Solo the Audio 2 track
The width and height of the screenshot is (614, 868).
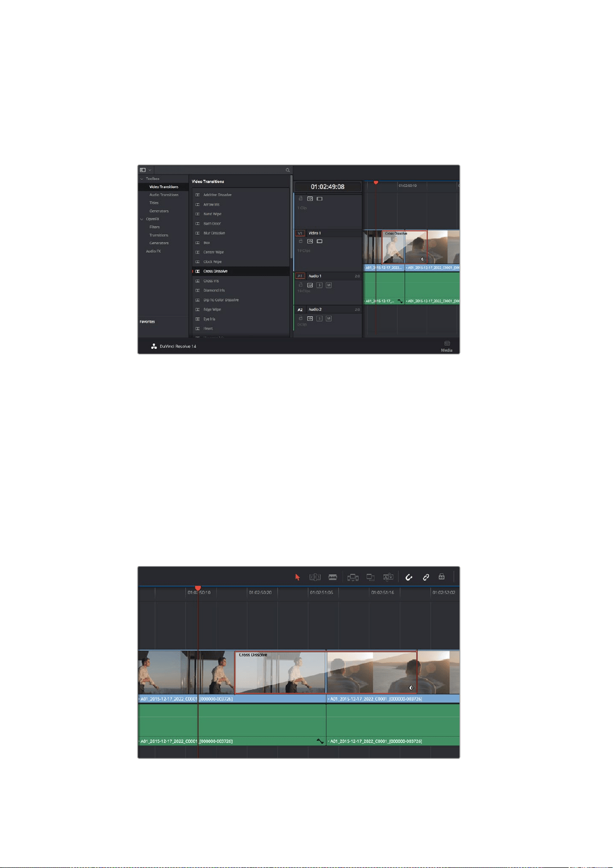(319, 318)
